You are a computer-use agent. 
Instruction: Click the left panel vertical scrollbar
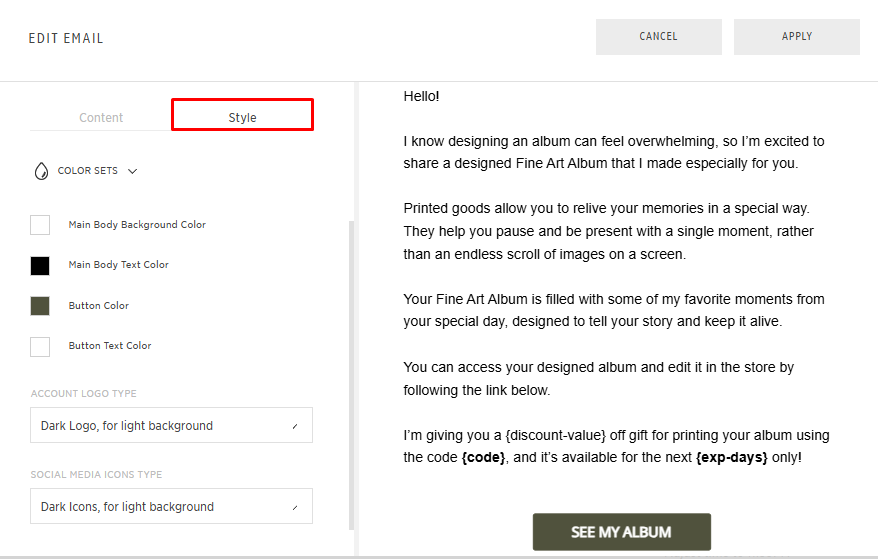[x=350, y=370]
